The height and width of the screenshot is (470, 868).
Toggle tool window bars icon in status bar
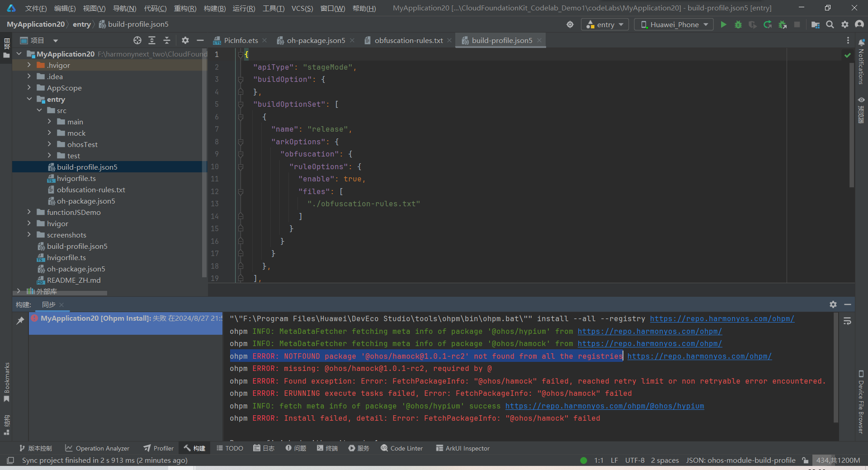pyautogui.click(x=10, y=460)
